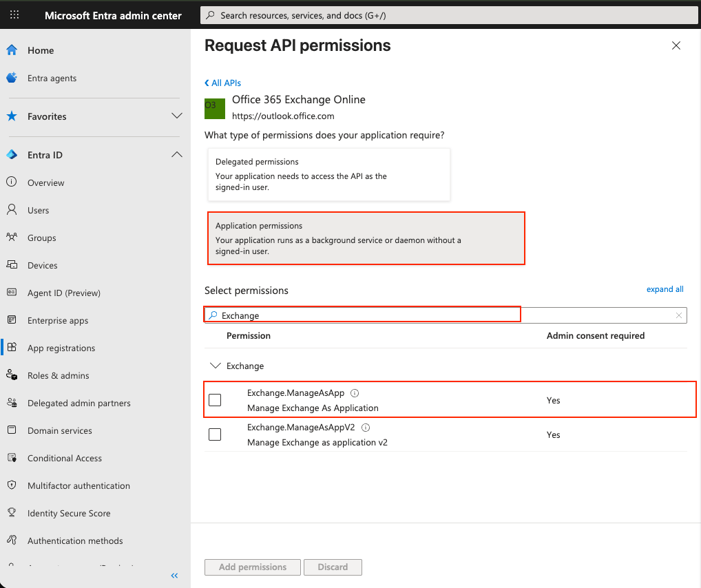701x588 pixels.
Task: Go back to All APIs
Action: [222, 83]
